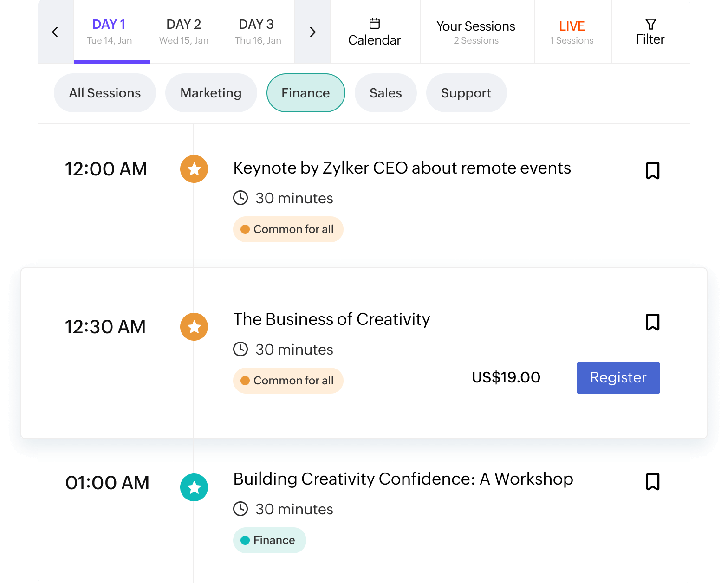Select the Sales track filter
728x583 pixels.
[385, 93]
